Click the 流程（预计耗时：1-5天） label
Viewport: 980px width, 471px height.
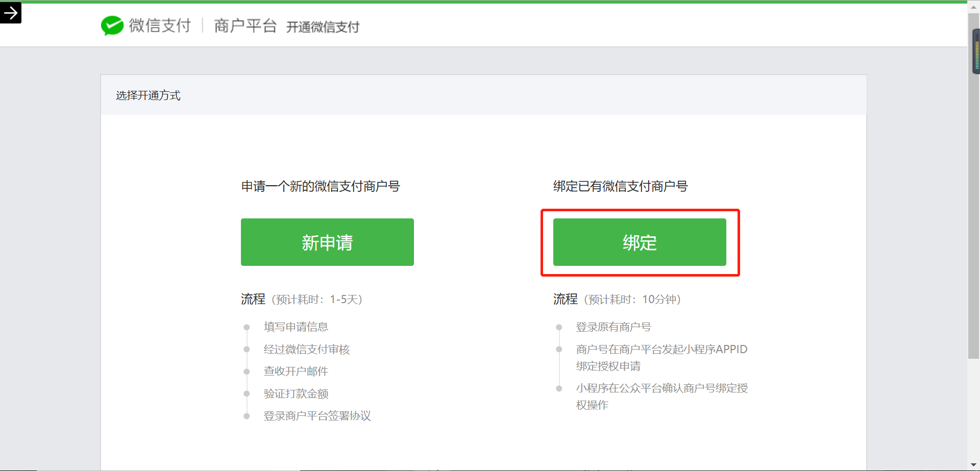[301, 299]
